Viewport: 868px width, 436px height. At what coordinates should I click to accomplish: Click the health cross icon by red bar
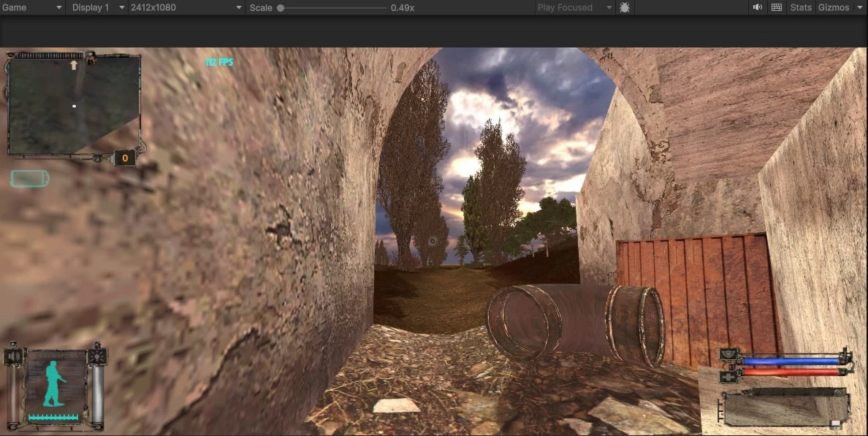[728, 375]
